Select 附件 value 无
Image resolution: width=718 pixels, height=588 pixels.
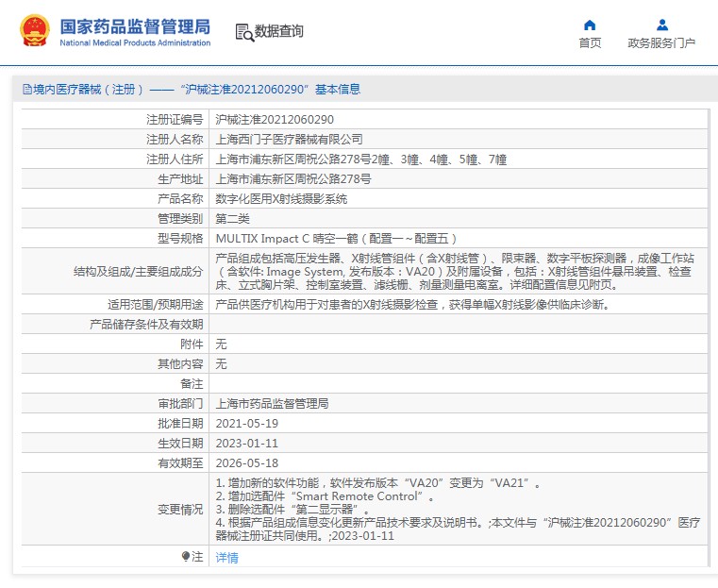[x=221, y=344]
